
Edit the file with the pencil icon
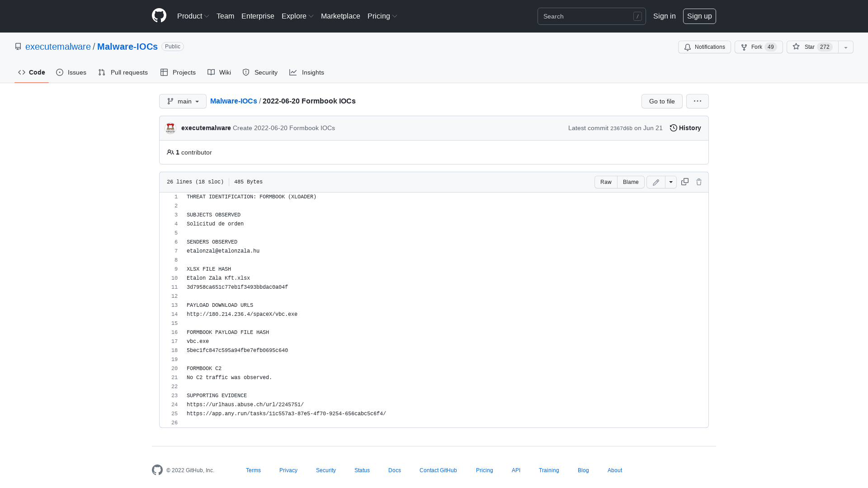point(656,182)
